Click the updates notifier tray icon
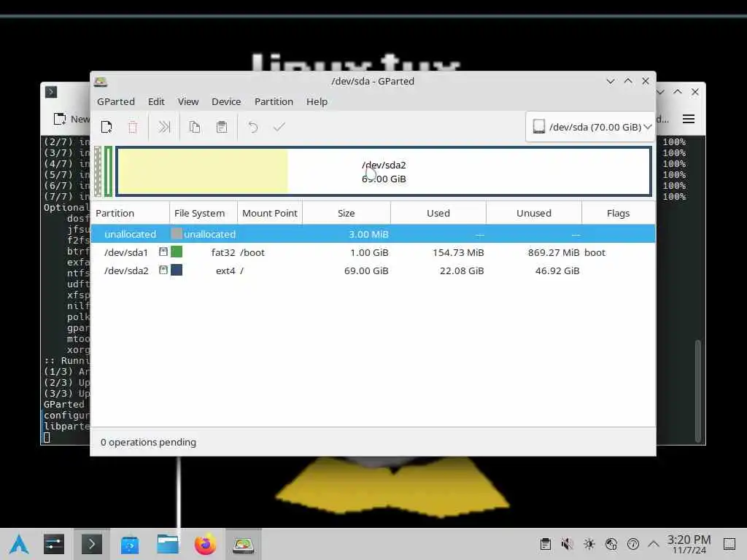This screenshot has height=560, width=747. point(633,544)
